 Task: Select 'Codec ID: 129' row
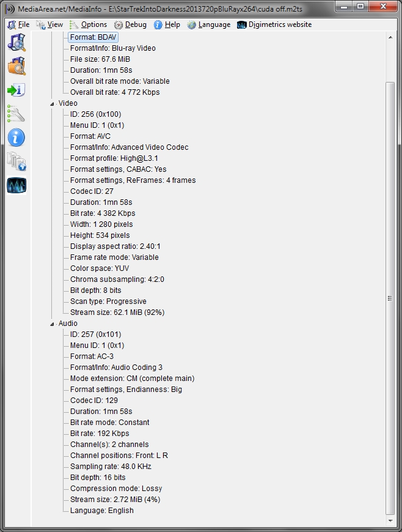94,401
